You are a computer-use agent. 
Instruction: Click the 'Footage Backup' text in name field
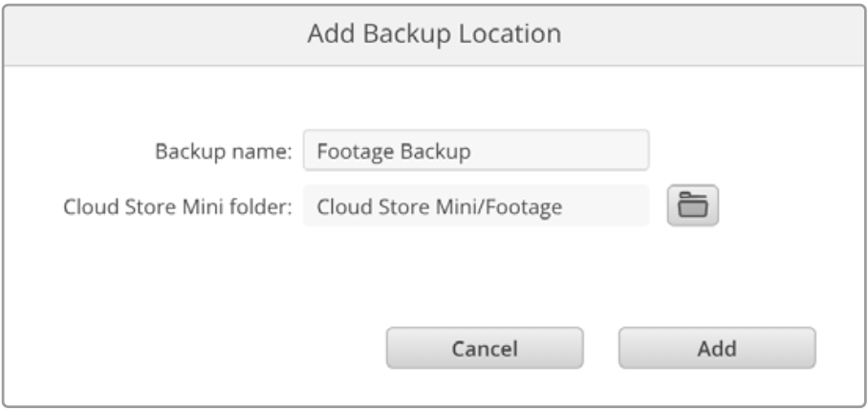[x=394, y=151]
